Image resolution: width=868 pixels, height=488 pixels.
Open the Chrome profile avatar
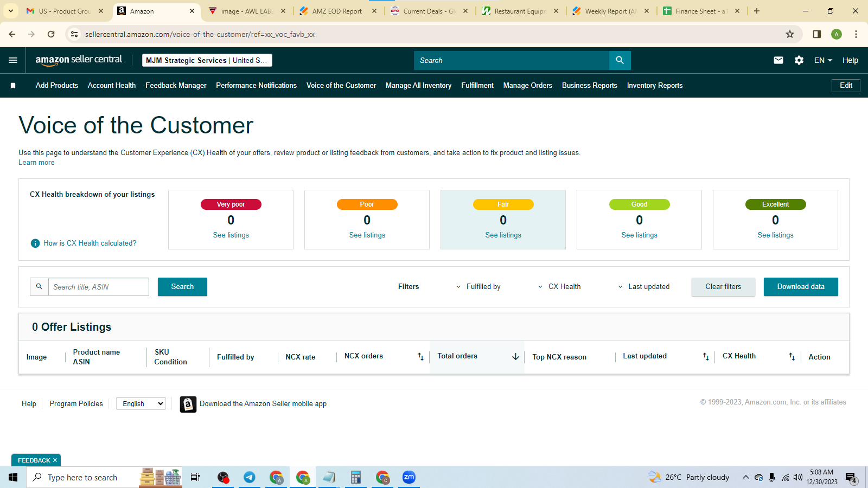coord(837,34)
